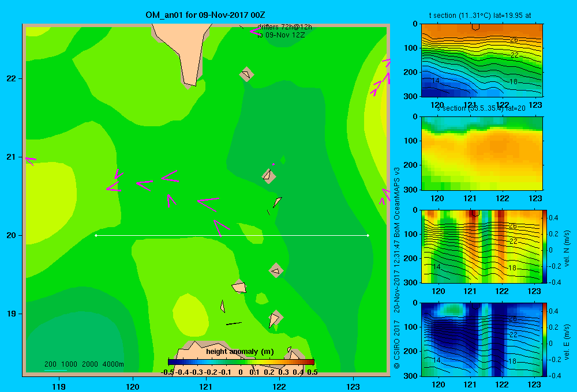The height and width of the screenshot is (392, 577).
Task: Open the northward velocity section plot
Action: (482, 246)
